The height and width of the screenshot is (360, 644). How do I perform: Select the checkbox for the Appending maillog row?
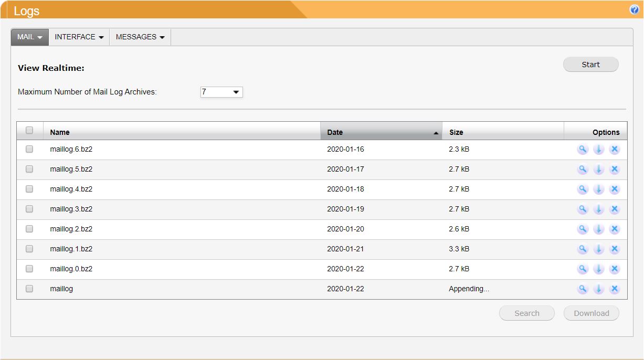(29, 289)
